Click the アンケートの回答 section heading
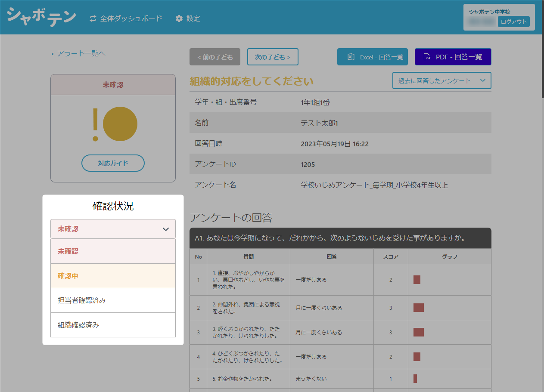The height and width of the screenshot is (392, 544). [231, 218]
